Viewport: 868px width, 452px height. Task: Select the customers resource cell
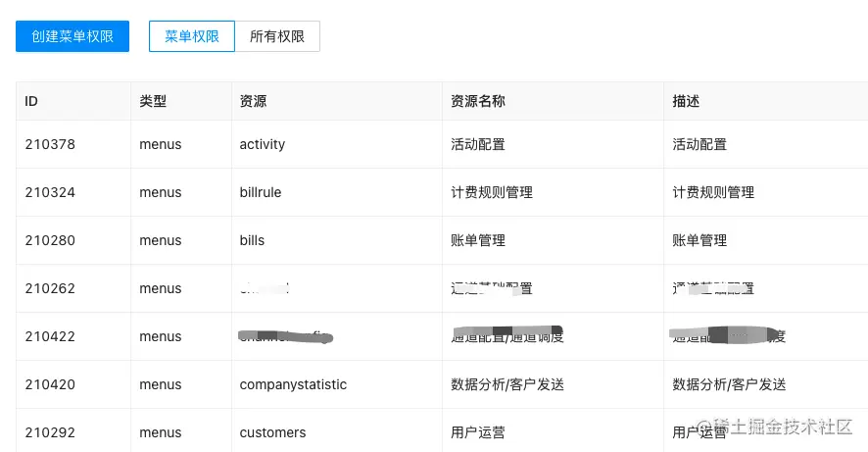tap(272, 432)
